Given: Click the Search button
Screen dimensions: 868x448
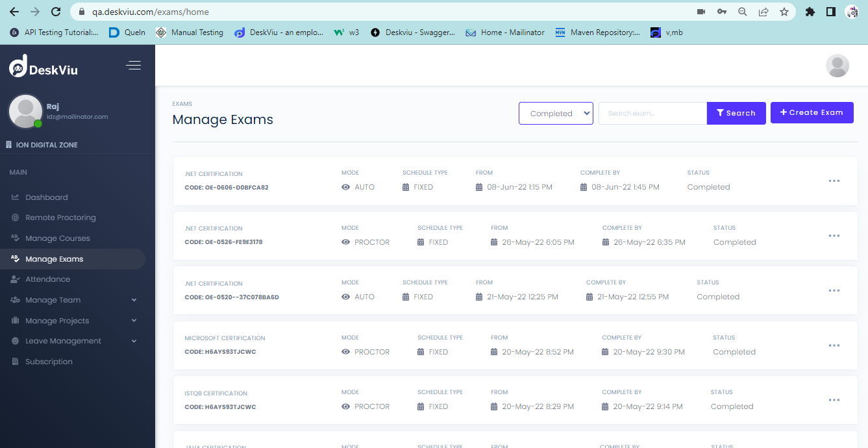Looking at the screenshot, I should (x=736, y=113).
